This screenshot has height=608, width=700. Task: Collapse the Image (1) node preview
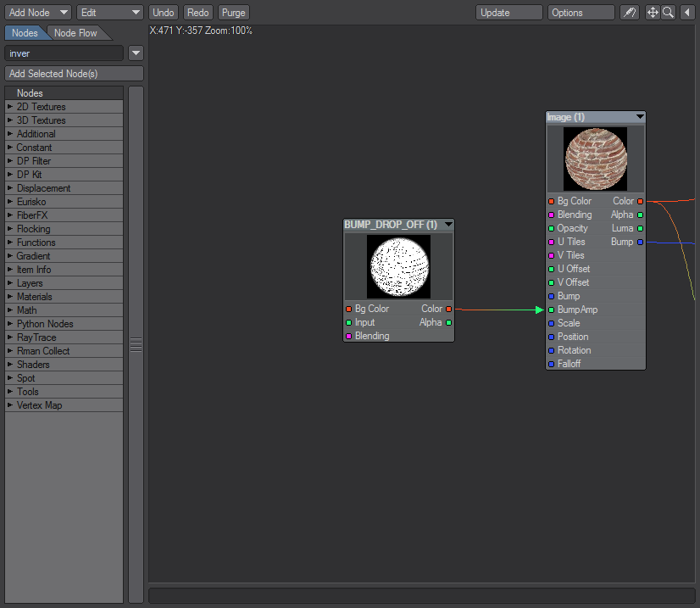coord(640,117)
